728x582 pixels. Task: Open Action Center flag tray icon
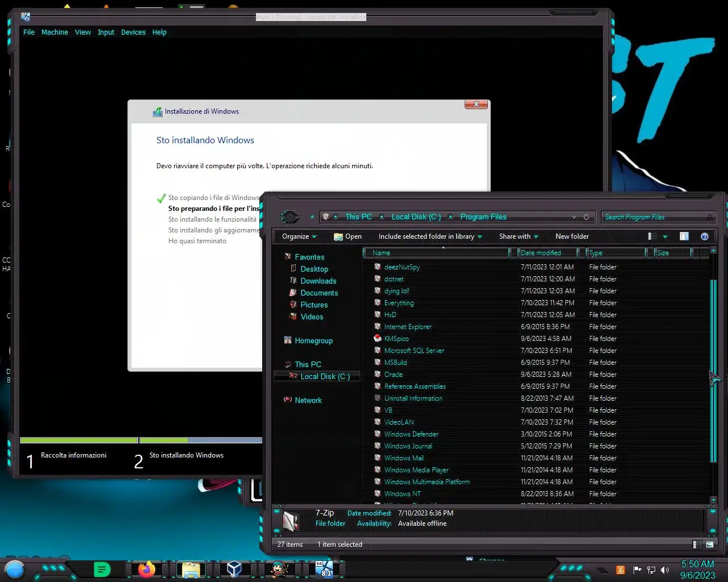pyautogui.click(x=637, y=569)
